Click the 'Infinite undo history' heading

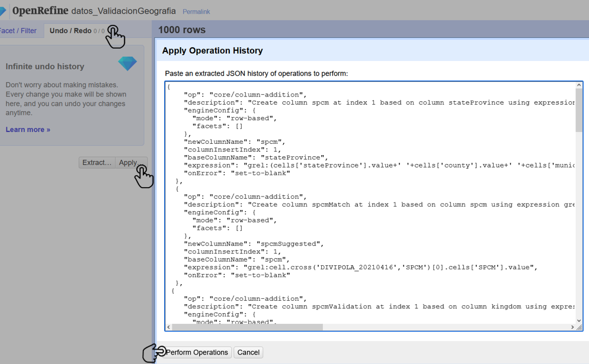[44, 66]
